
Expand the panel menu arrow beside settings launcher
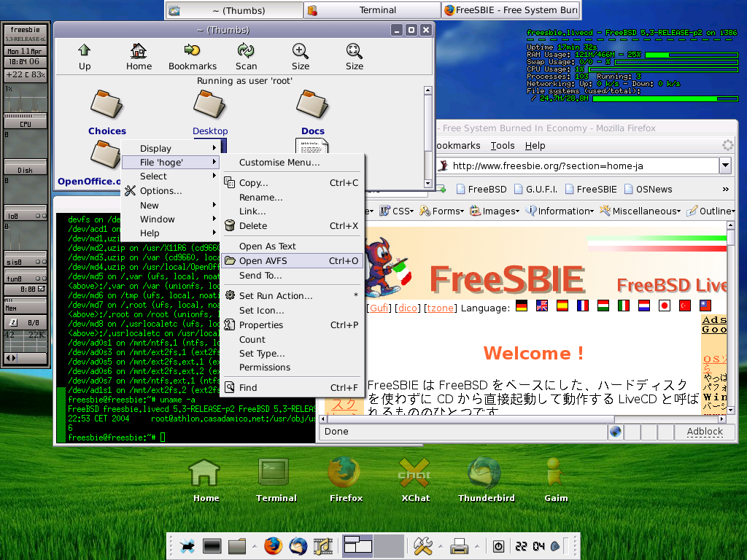tap(441, 546)
